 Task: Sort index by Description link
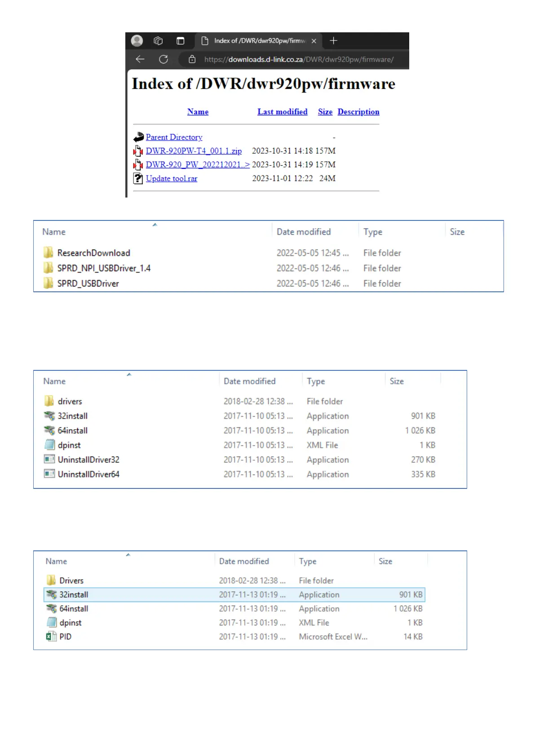[358, 112]
